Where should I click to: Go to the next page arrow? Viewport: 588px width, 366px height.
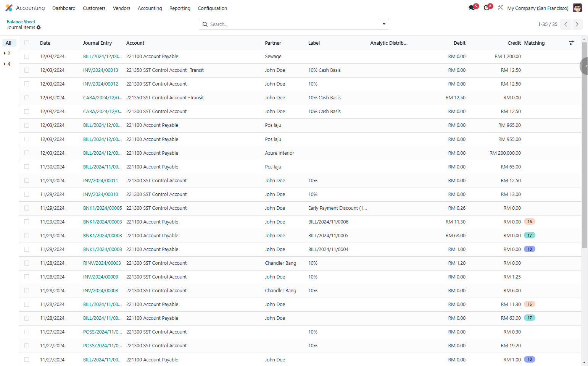(x=577, y=24)
